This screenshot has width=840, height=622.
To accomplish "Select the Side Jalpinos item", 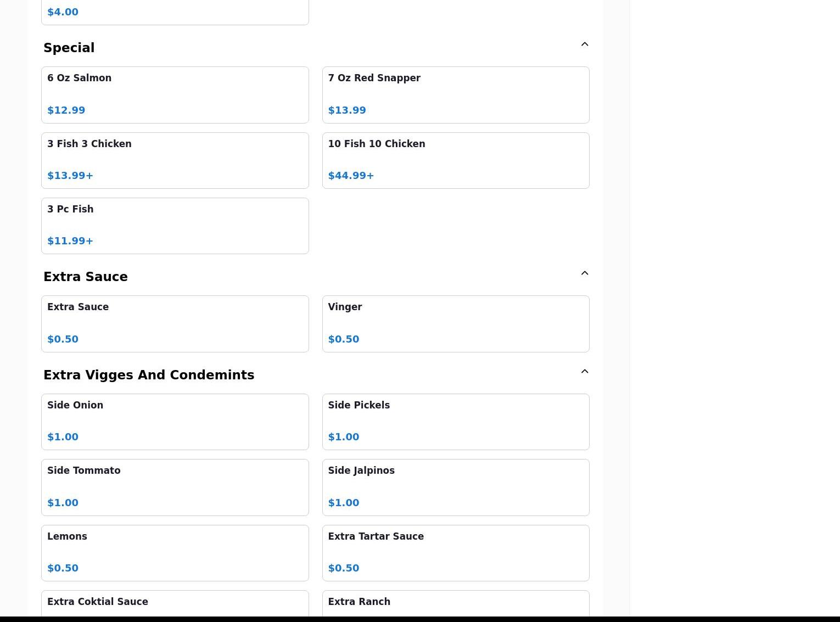I will pos(455,487).
